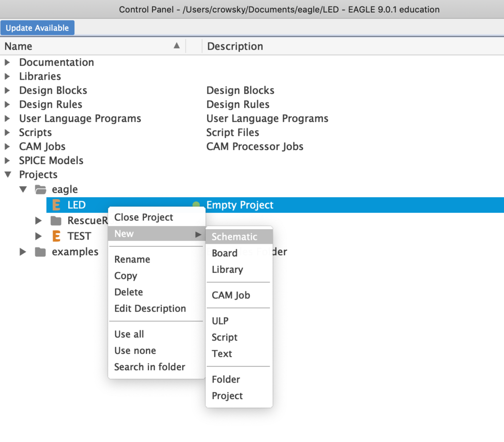Click 'User Language Programs' in Description column
The width and height of the screenshot is (504, 442).
(267, 118)
